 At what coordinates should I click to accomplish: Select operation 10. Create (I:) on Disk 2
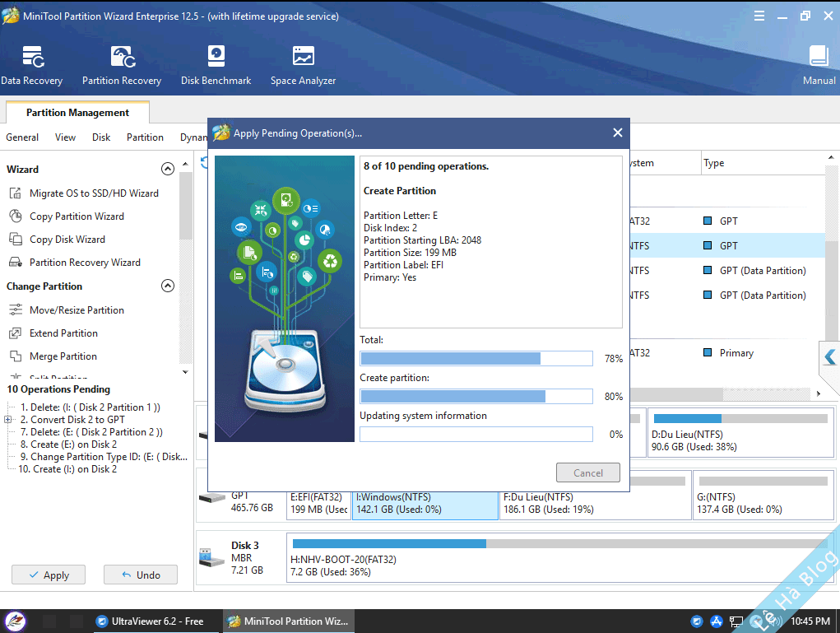point(67,469)
